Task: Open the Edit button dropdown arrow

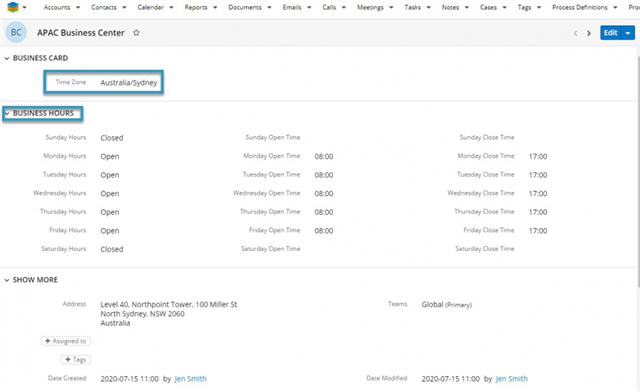Action: click(x=628, y=33)
